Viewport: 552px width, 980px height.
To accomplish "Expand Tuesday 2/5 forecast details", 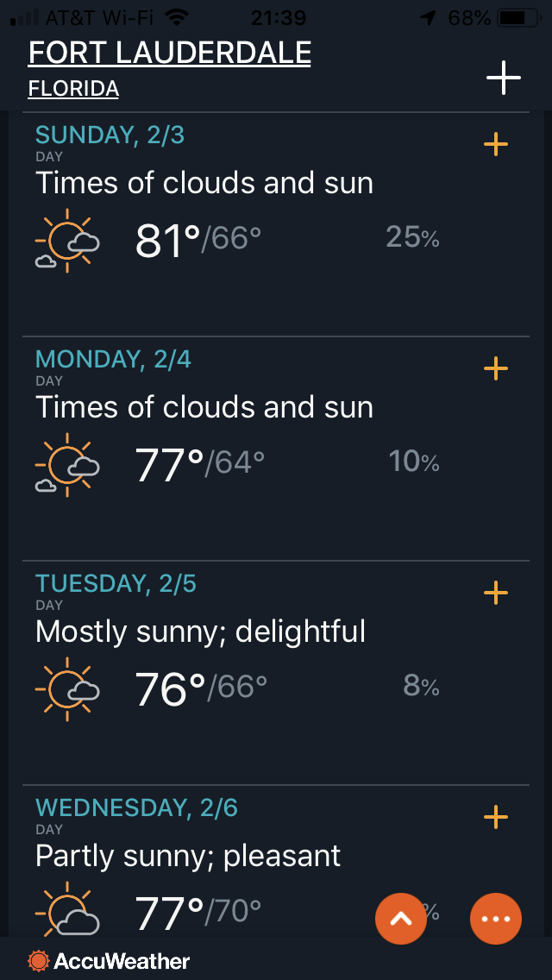I will click(496, 593).
